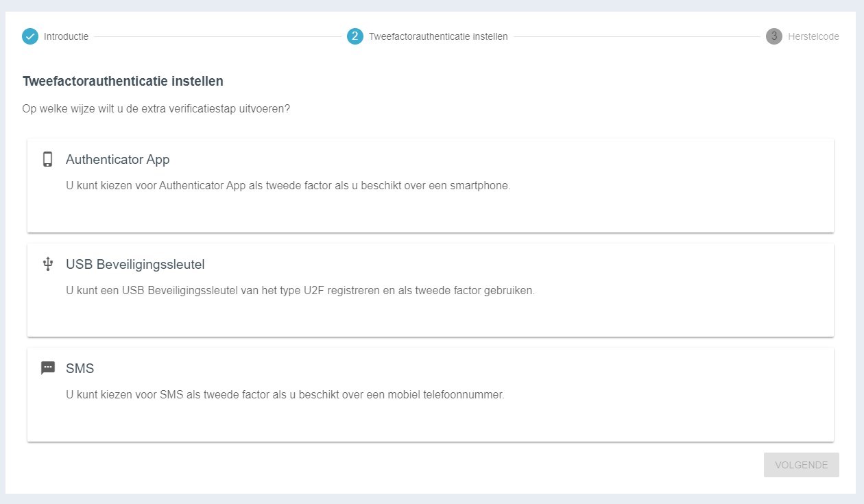This screenshot has height=504, width=864.
Task: Click the connector line after Introductie
Action: tap(217, 36)
